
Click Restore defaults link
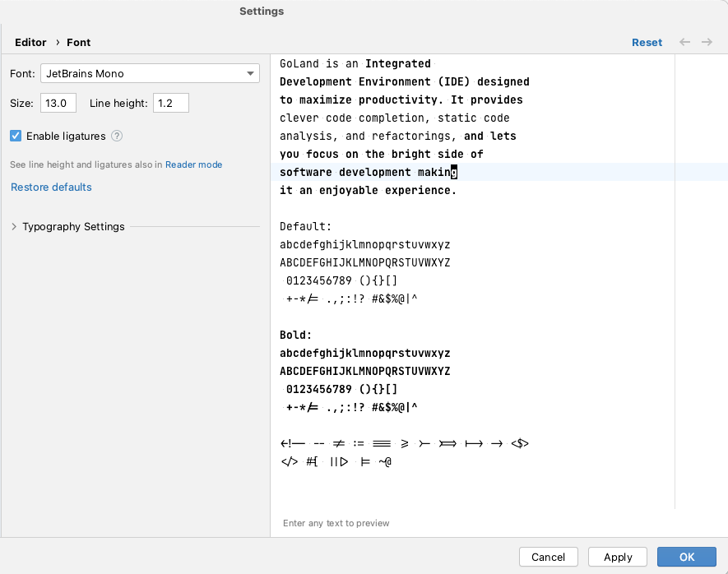51,187
